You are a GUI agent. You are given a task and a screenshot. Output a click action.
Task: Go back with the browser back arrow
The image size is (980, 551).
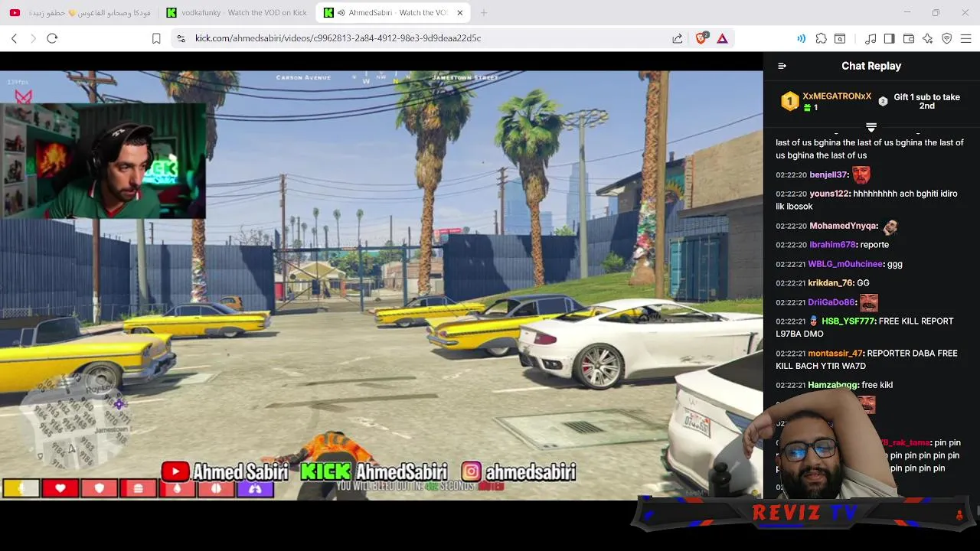14,38
